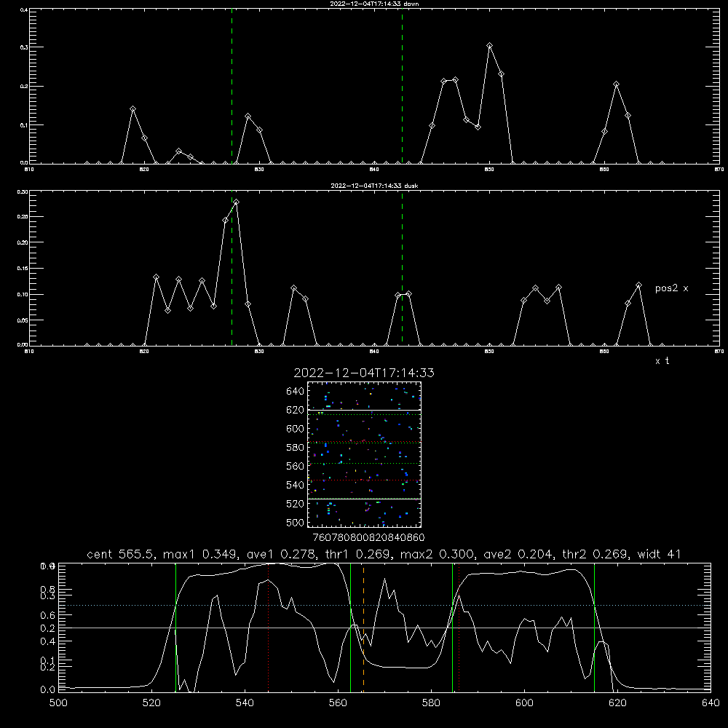Select the dawn plot peak diamond near 829
The width and height of the screenshot is (728, 728).
pyautogui.click(x=248, y=116)
